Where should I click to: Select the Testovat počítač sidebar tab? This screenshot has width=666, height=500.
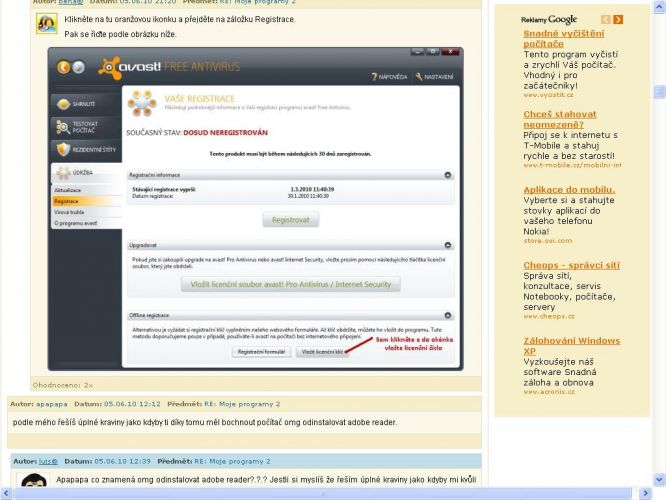click(x=86, y=127)
